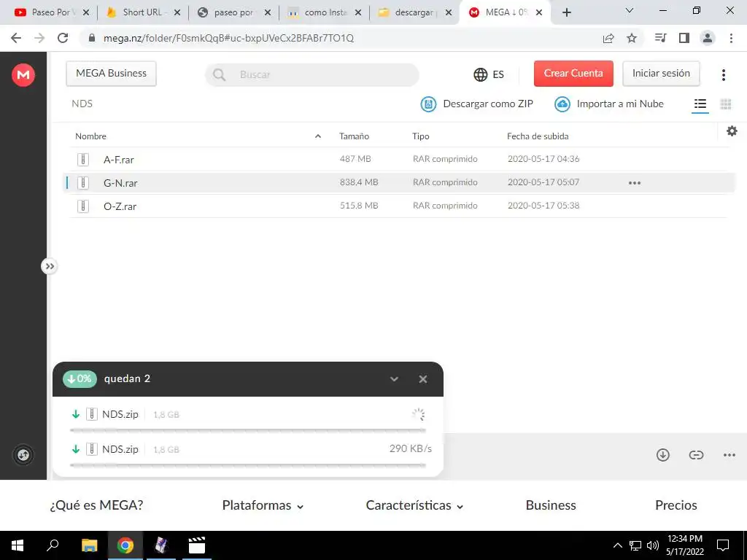Image resolution: width=747 pixels, height=560 pixels.
Task: Open Chrome tab search dropdown
Action: (x=629, y=10)
